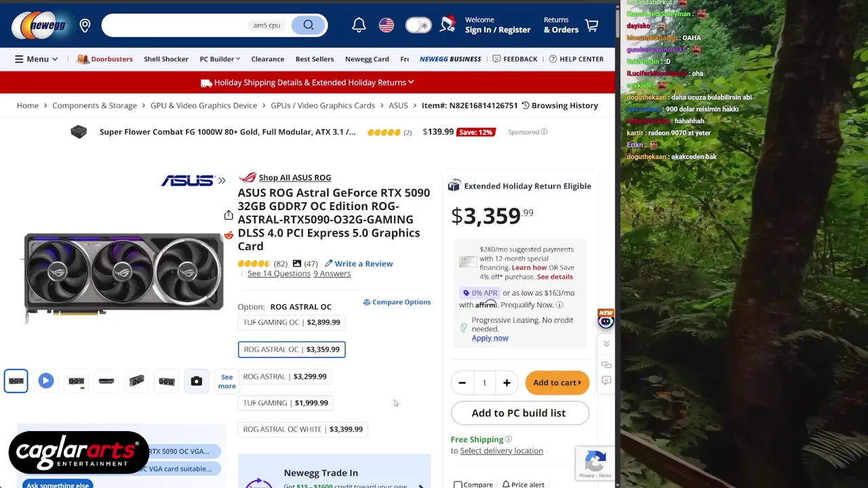Select the US flag country icon

pos(387,25)
